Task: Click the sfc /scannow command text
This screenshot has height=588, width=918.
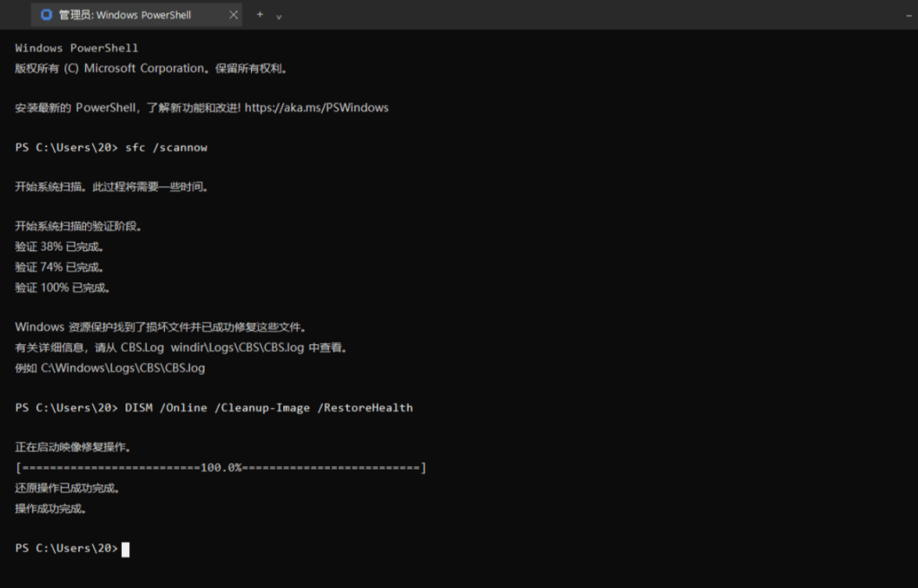Action: (166, 148)
